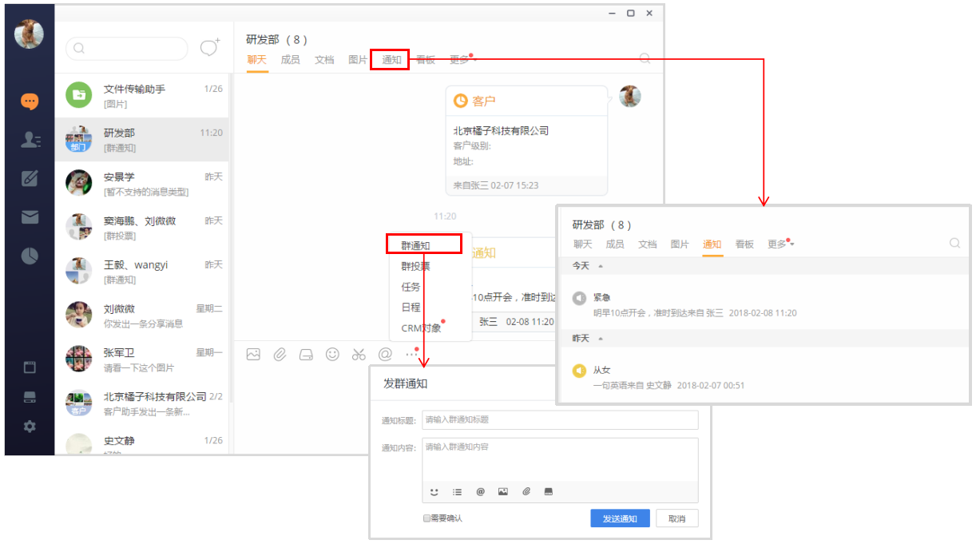
Task: Switch to 文档 tab in main window
Action: pyautogui.click(x=324, y=60)
